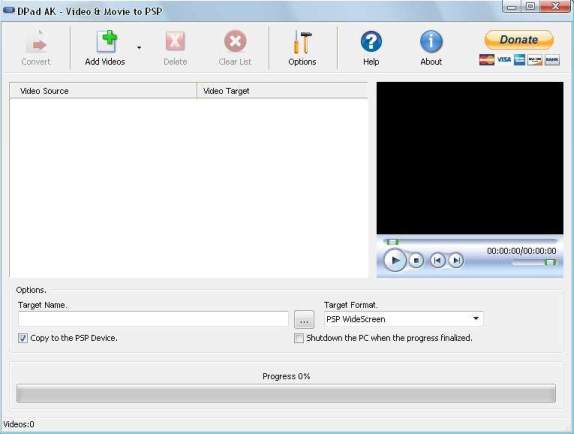
Task: Maximize the DPad AK window
Action: [530, 6]
